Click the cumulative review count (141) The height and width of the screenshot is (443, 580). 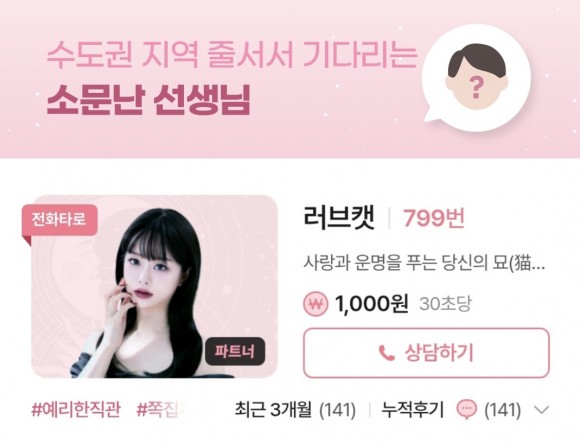pyautogui.click(x=503, y=410)
